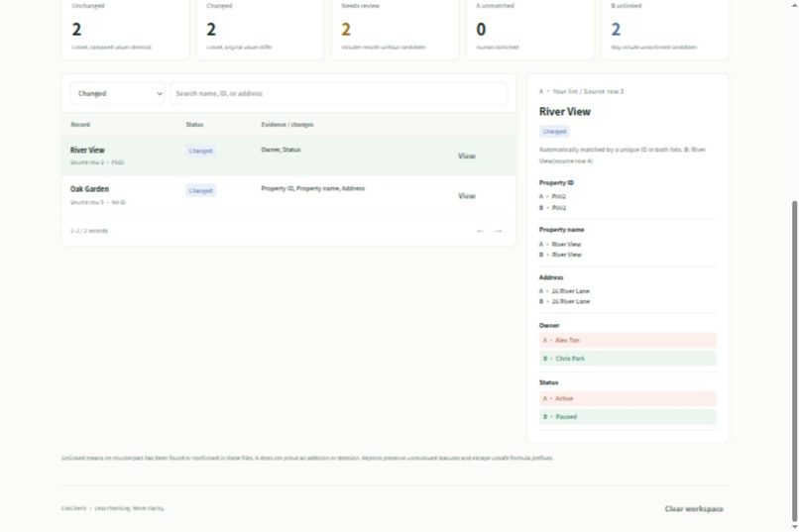Click Changed badge in Oak Garden row
799x532 pixels.
200,191
